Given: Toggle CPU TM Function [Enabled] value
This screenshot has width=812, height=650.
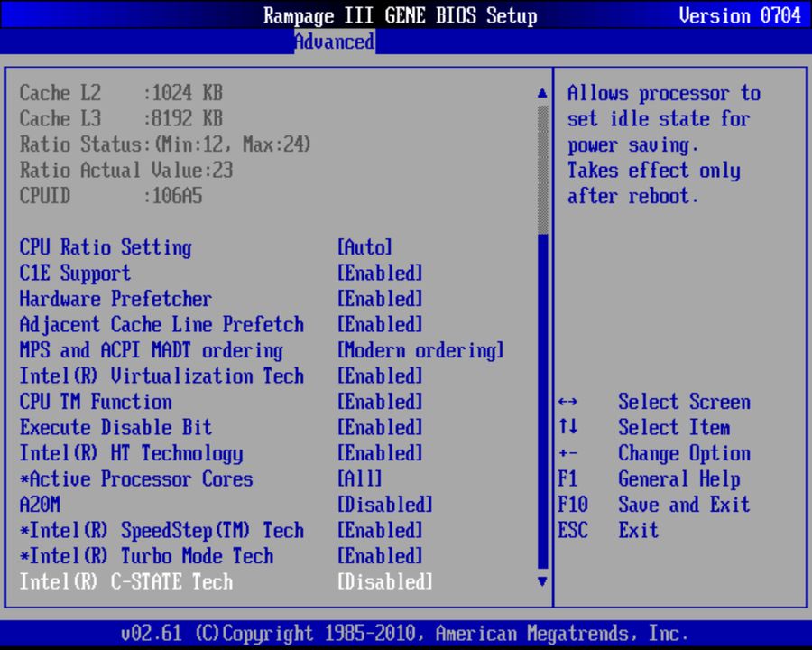Looking at the screenshot, I should [380, 403].
